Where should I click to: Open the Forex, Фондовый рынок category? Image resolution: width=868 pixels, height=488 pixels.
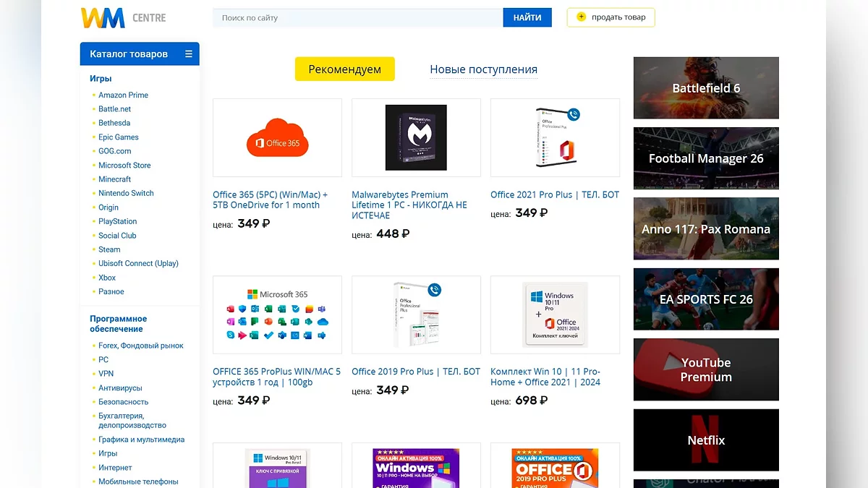141,346
